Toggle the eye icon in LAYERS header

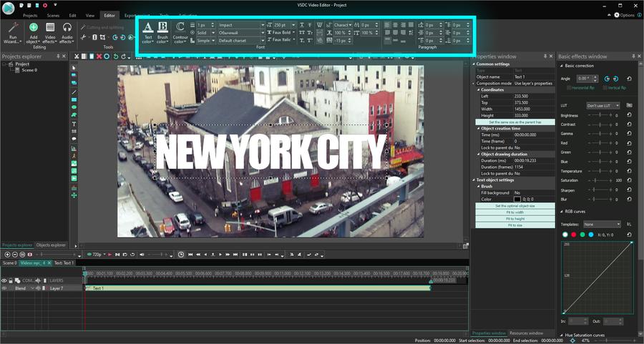coord(4,280)
